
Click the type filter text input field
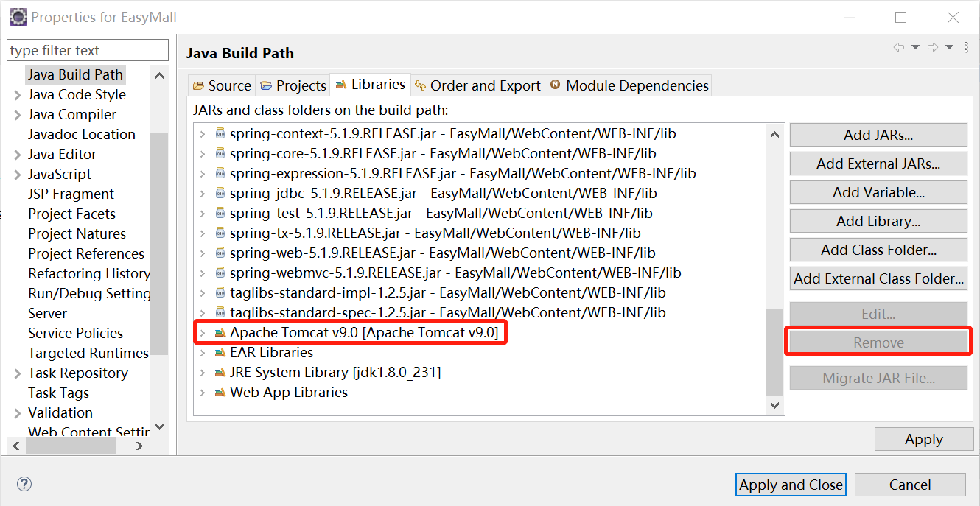pyautogui.click(x=87, y=49)
